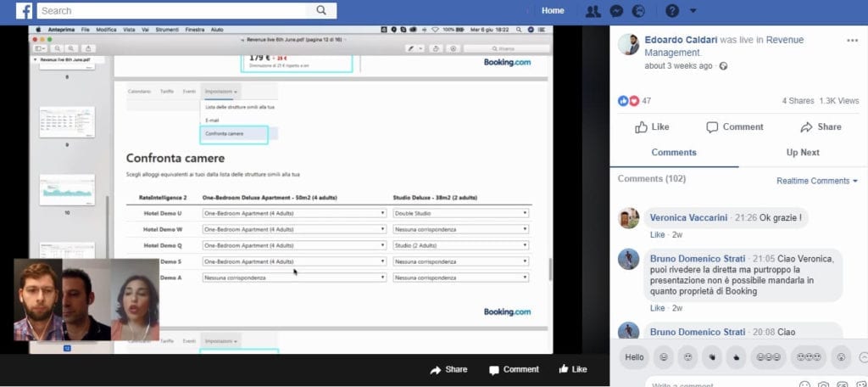This screenshot has width=868, height=387.
Task: Click the 'about 3 weeks ago' timestamp
Action: pos(678,66)
